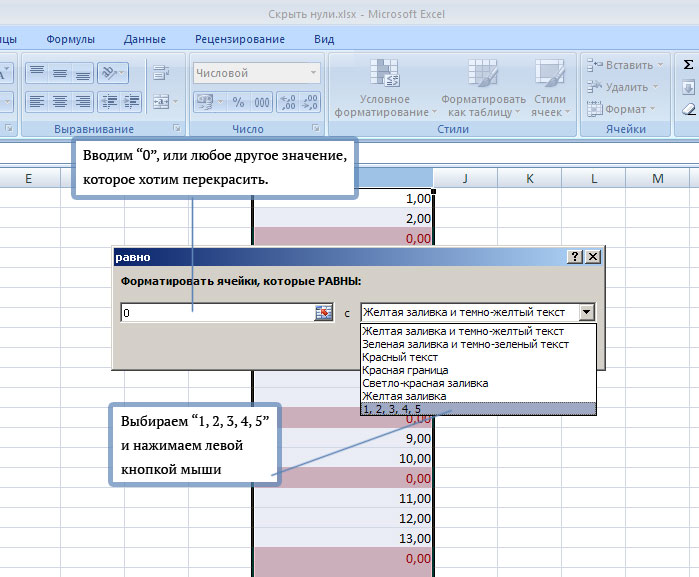Select column L header
This screenshot has width=699, height=577.
594,179
